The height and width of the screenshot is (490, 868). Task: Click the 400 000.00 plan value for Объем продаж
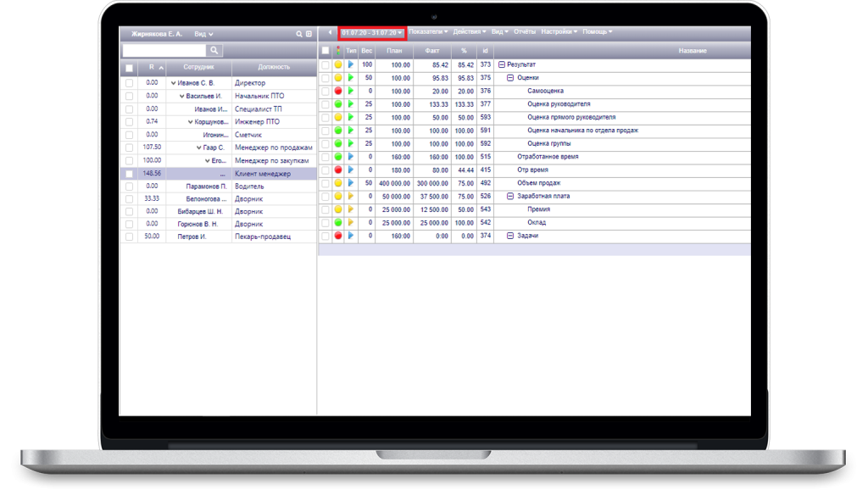pos(395,183)
